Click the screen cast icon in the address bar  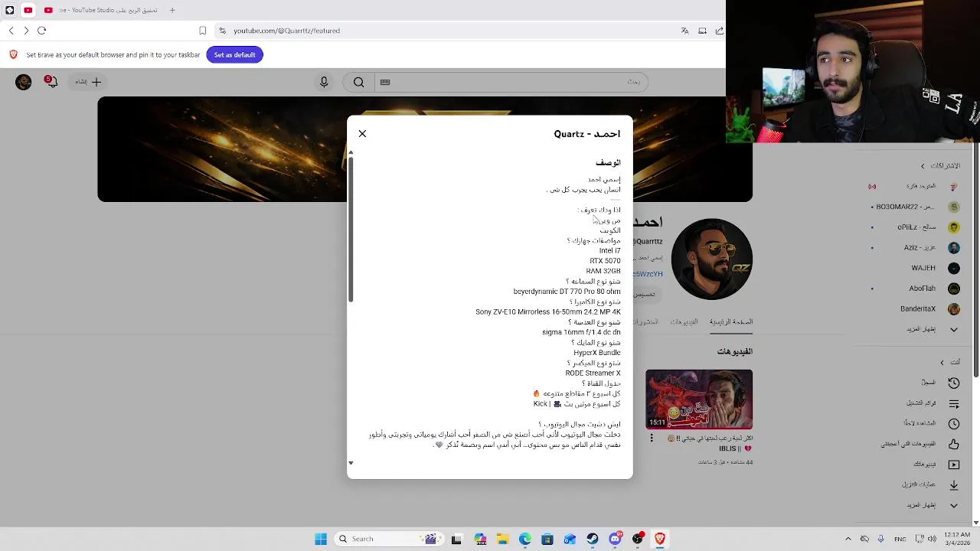(702, 31)
